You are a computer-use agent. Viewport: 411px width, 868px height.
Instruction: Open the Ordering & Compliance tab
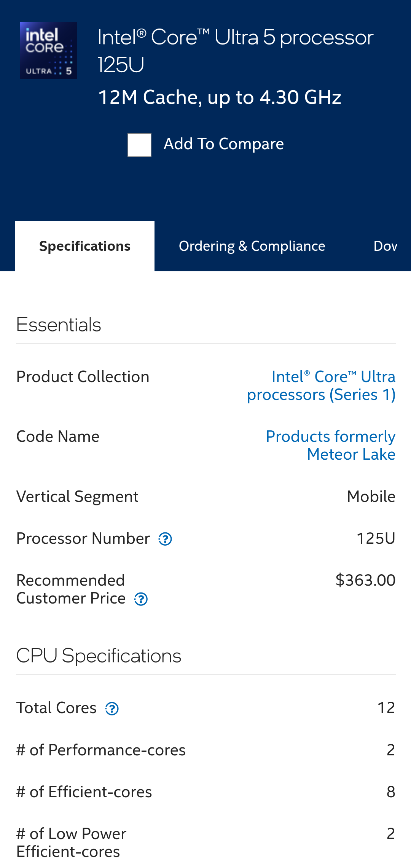pos(252,246)
